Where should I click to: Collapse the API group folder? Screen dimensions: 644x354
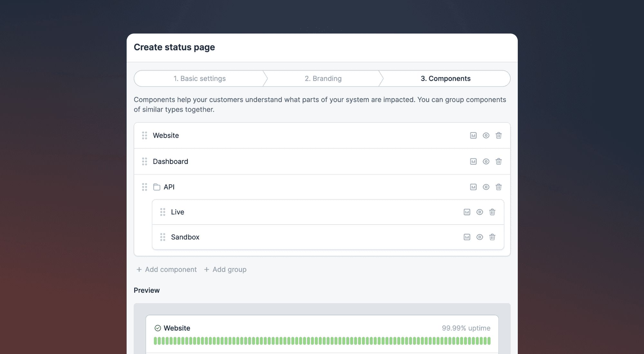coord(157,187)
